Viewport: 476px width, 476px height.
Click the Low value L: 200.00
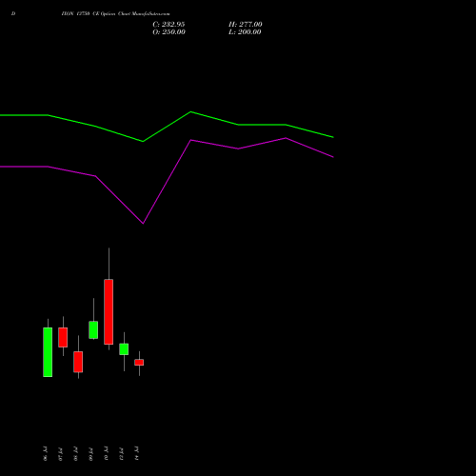245,32
